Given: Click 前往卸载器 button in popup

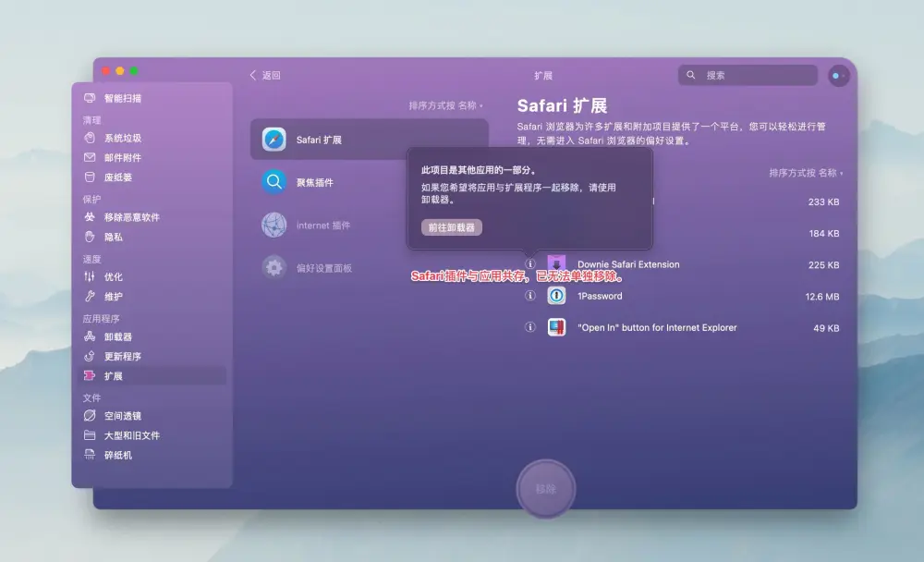Looking at the screenshot, I should (x=452, y=227).
